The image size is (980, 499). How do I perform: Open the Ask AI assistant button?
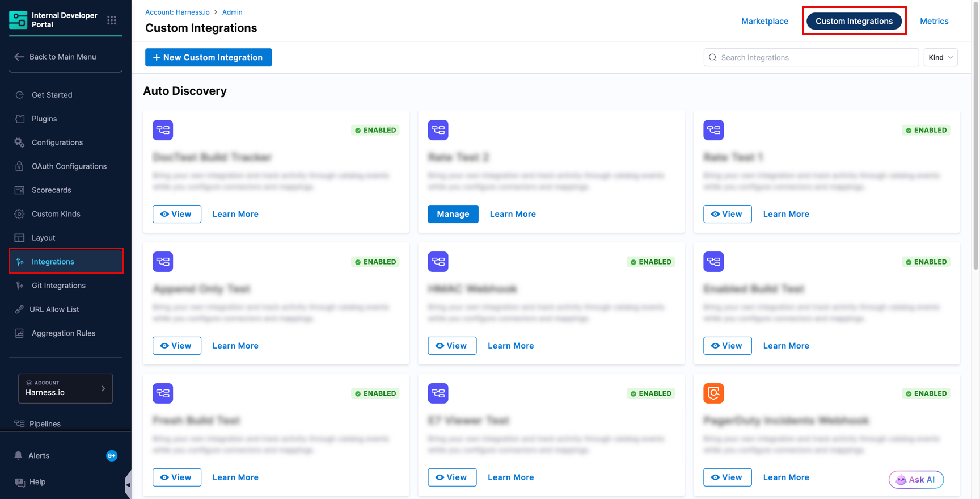(x=916, y=480)
